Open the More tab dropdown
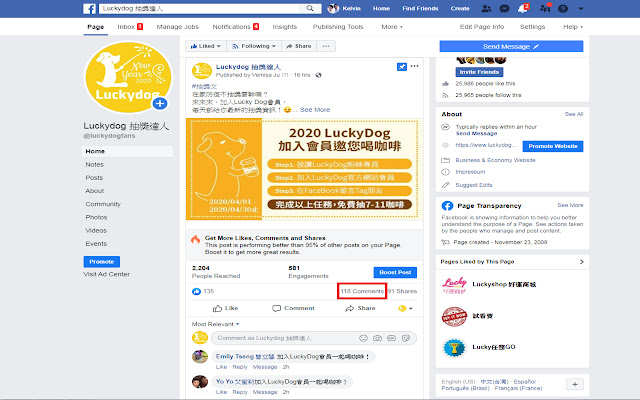 pyautogui.click(x=392, y=27)
